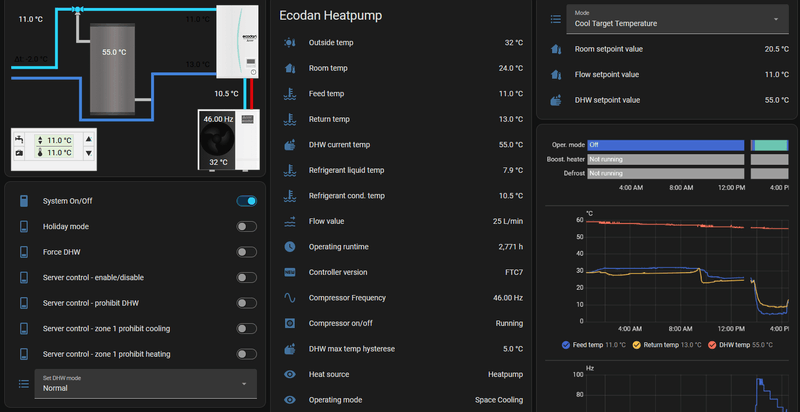Viewport: 800px width, 412px height.
Task: Click the Compressor Running status
Action: tap(509, 323)
